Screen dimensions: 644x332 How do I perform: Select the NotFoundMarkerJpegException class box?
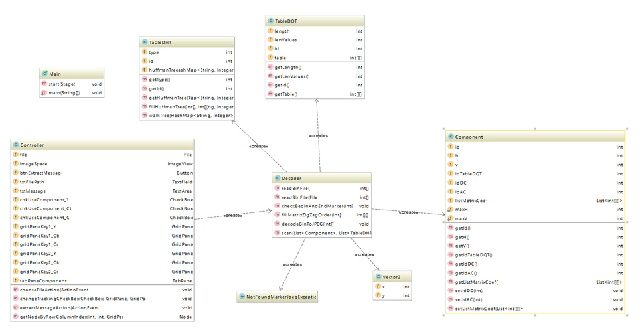[278, 297]
